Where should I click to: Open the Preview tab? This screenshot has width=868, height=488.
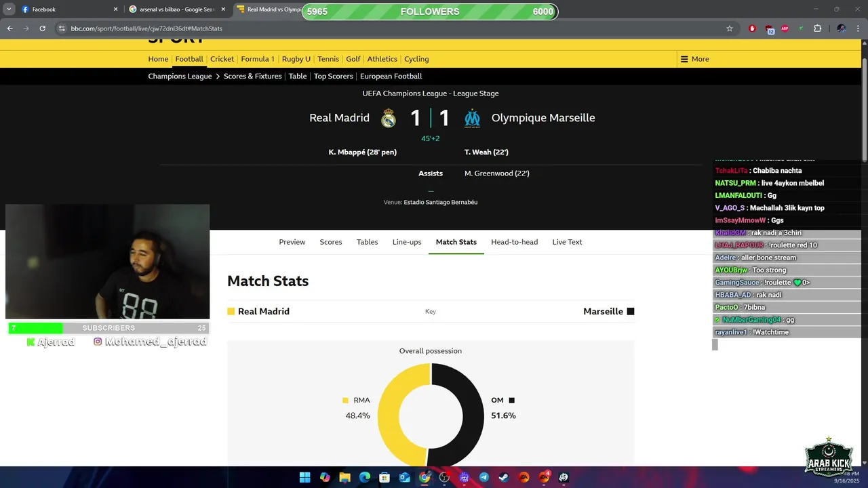click(x=292, y=242)
